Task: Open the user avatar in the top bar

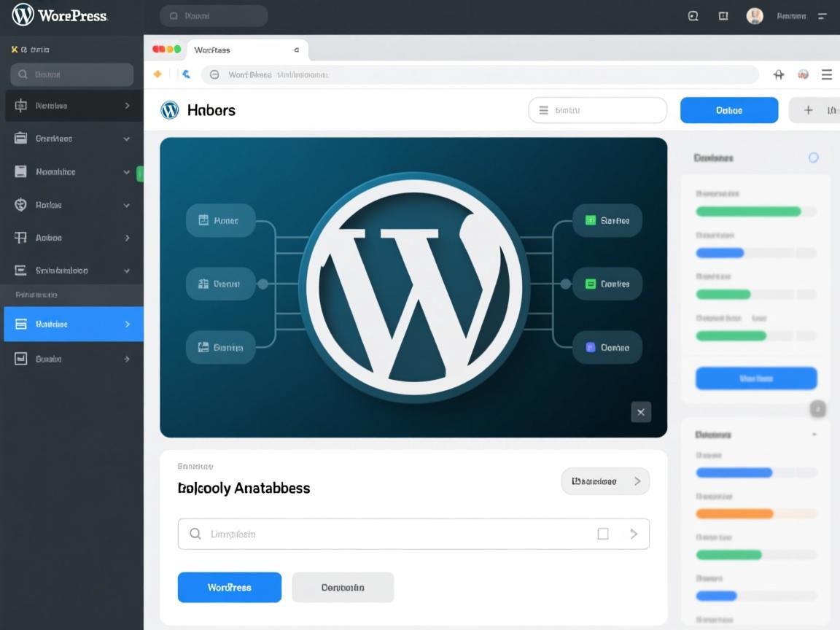Action: (755, 16)
